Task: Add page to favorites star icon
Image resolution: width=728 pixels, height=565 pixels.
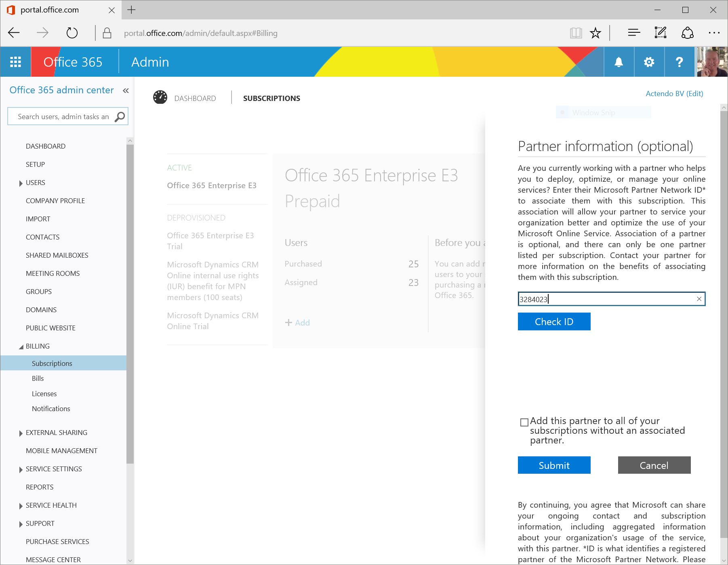Action: (595, 33)
